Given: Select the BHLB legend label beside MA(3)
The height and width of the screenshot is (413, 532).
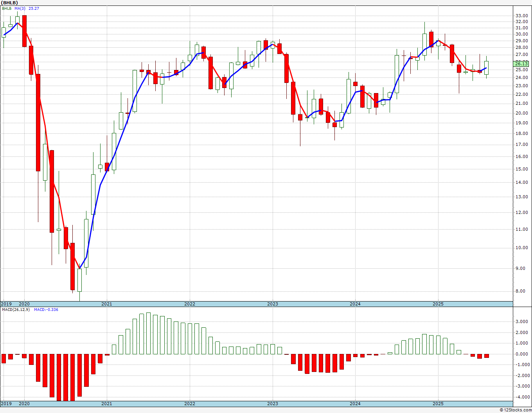Looking at the screenshot, I should click(7, 8).
